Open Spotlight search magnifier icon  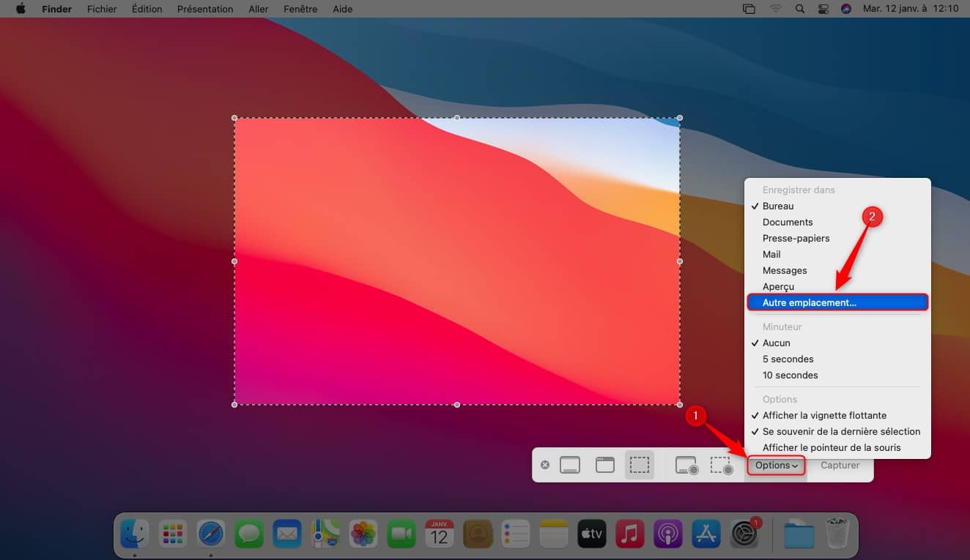coord(800,9)
